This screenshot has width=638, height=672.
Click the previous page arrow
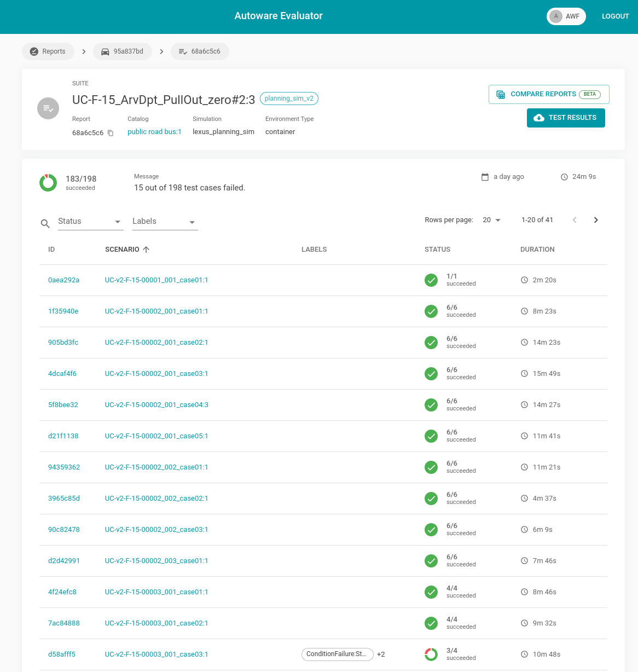pyautogui.click(x=575, y=220)
